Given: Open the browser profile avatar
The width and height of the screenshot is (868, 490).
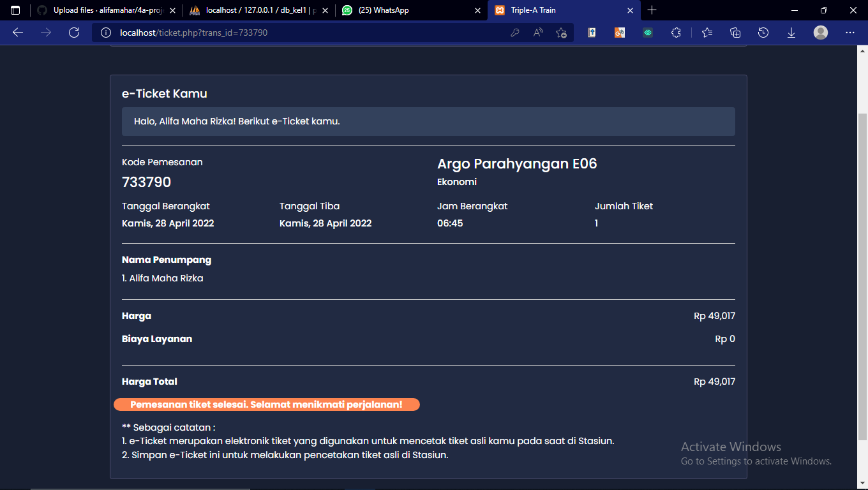Looking at the screenshot, I should coord(821,32).
